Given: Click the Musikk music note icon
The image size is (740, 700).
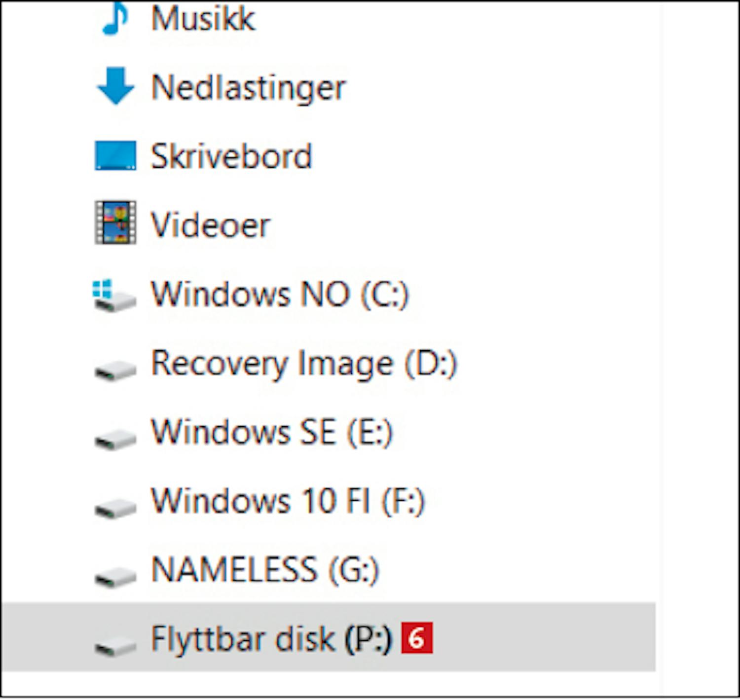Looking at the screenshot, I should pyautogui.click(x=115, y=20).
